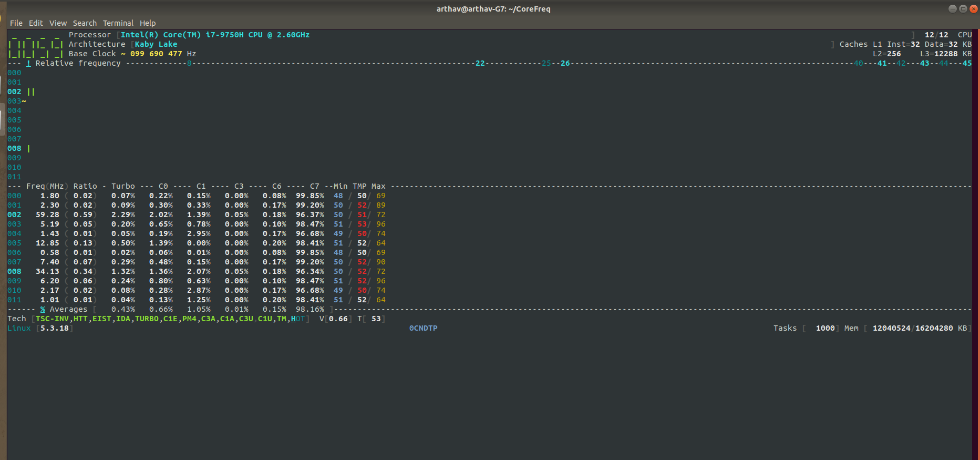Open the Edit menu

click(36, 23)
